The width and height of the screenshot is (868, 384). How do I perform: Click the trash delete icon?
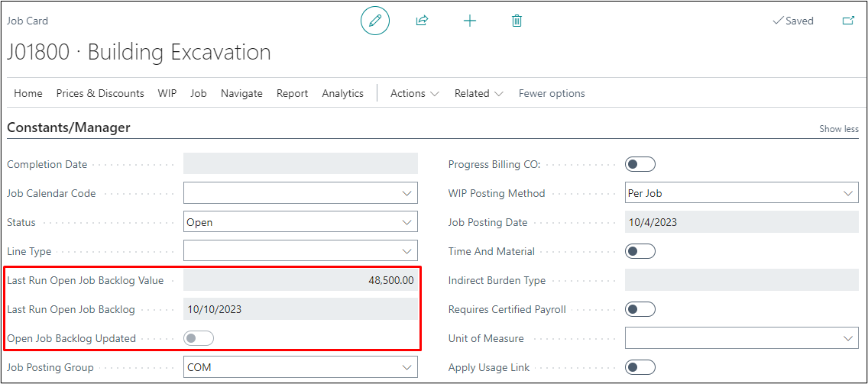[517, 21]
